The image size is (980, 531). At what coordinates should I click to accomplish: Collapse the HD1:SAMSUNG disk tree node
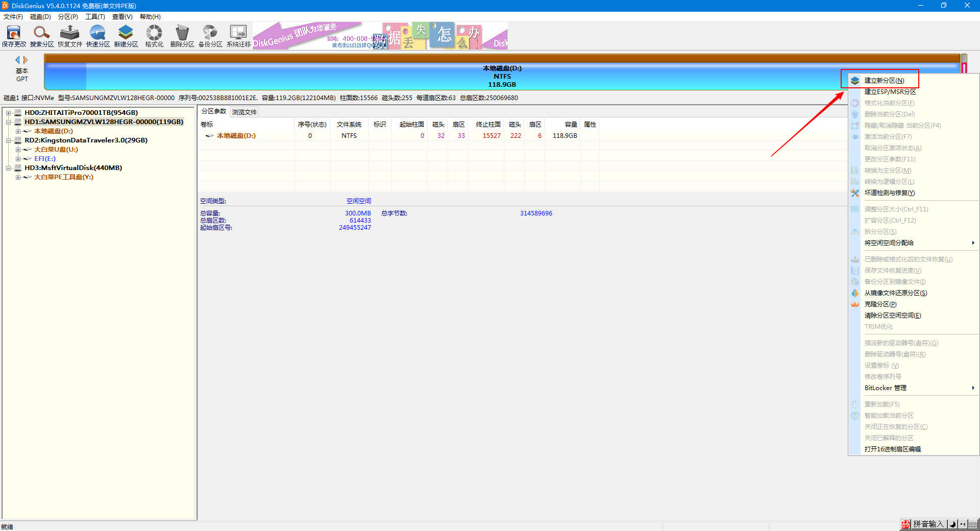click(9, 122)
